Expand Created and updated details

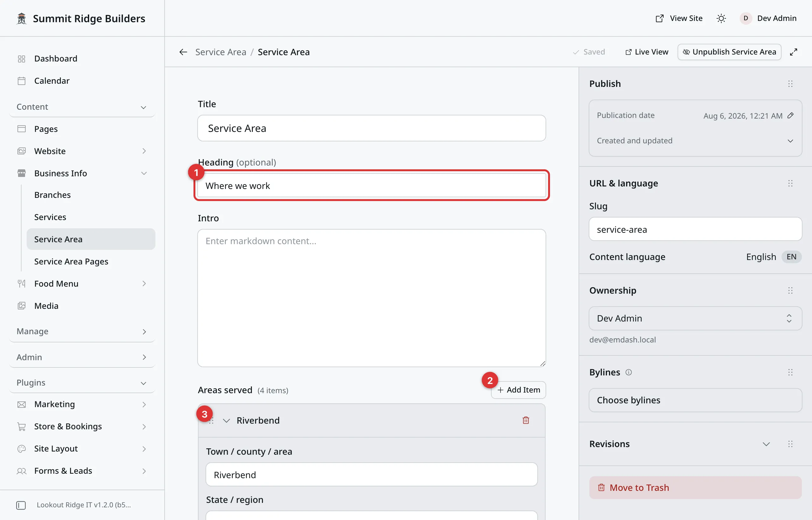(x=695, y=140)
